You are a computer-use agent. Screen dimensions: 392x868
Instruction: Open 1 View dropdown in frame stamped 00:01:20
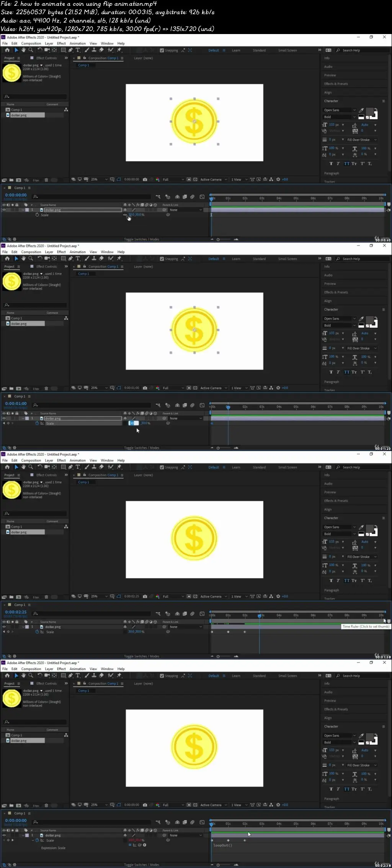240,388
